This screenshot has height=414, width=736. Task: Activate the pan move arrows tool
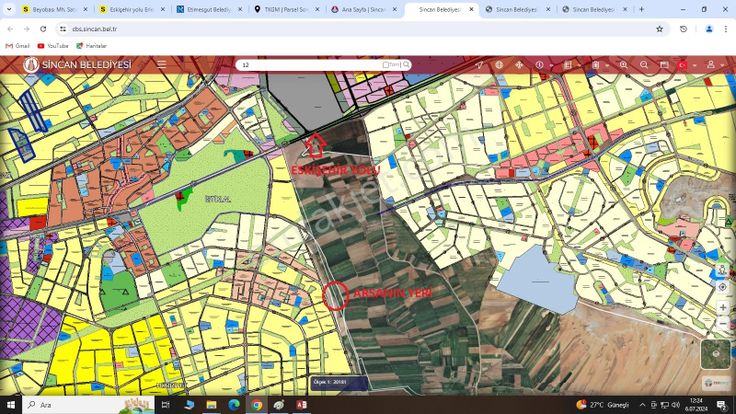(518, 65)
